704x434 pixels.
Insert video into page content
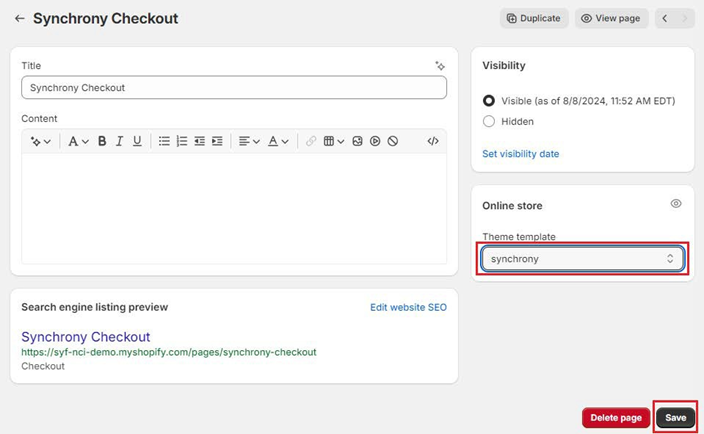click(x=375, y=141)
